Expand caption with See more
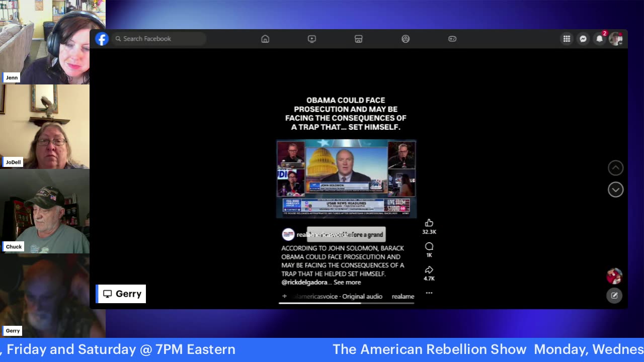 coord(347,283)
